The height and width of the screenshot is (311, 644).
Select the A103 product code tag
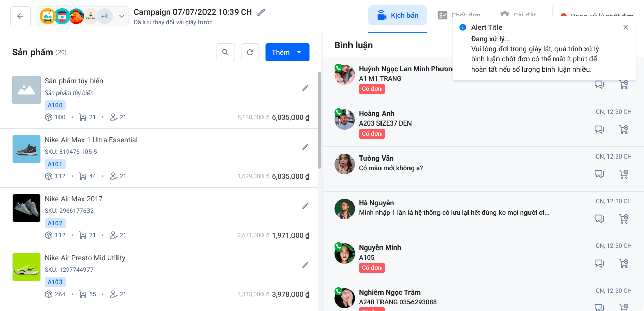click(55, 282)
